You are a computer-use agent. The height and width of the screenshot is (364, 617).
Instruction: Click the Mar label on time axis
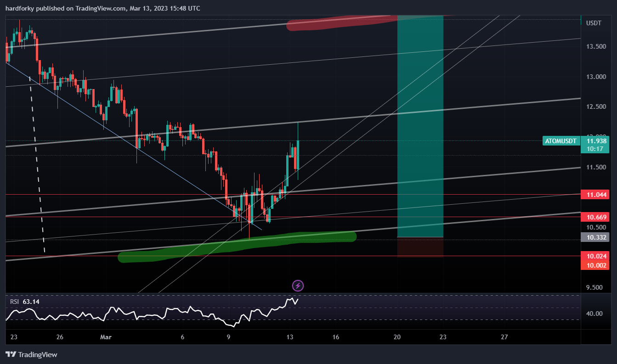click(106, 337)
